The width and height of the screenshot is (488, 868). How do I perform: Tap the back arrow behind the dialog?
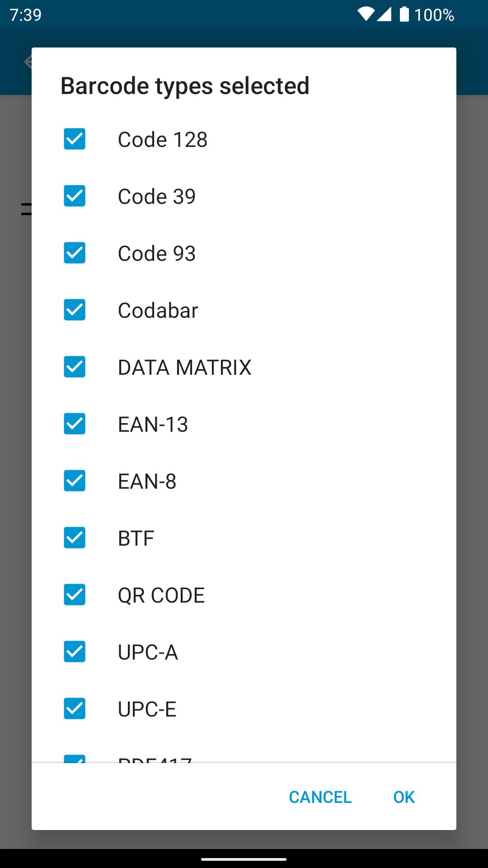(28, 61)
